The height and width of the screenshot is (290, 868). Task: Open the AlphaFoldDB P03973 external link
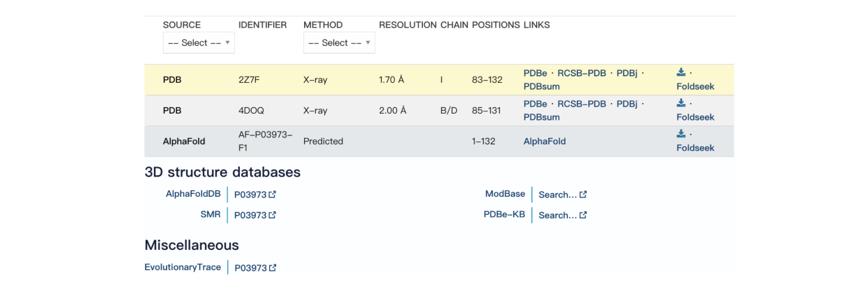click(255, 195)
